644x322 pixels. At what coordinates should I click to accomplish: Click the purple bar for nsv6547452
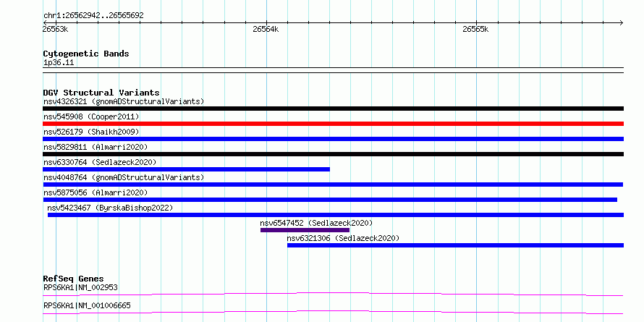(x=305, y=230)
